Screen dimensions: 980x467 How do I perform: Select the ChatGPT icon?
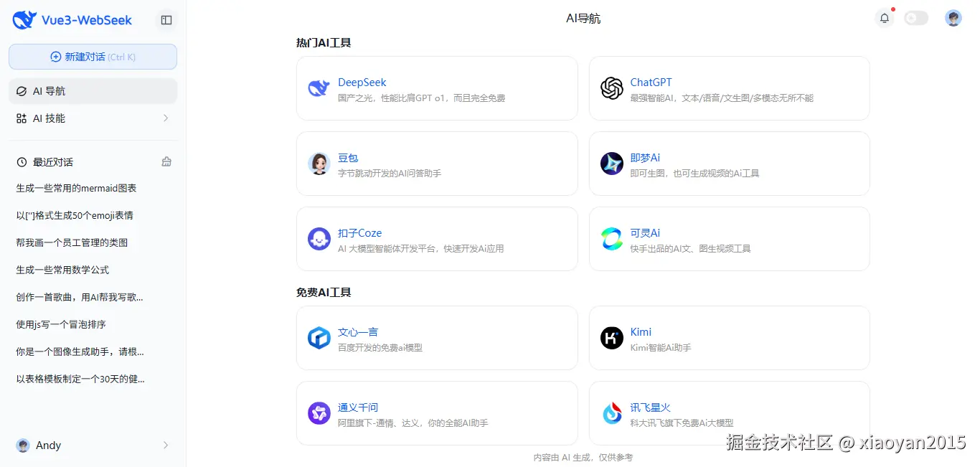[611, 88]
